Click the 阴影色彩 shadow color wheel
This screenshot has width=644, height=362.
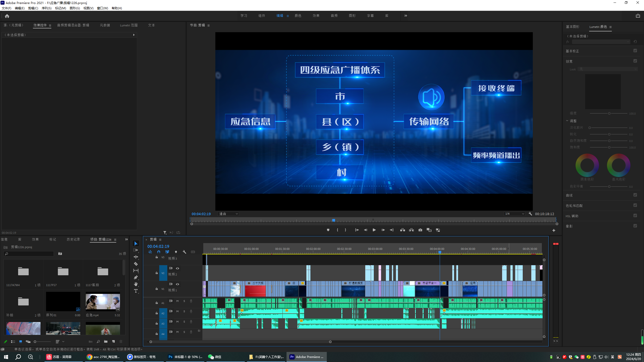pos(587,165)
